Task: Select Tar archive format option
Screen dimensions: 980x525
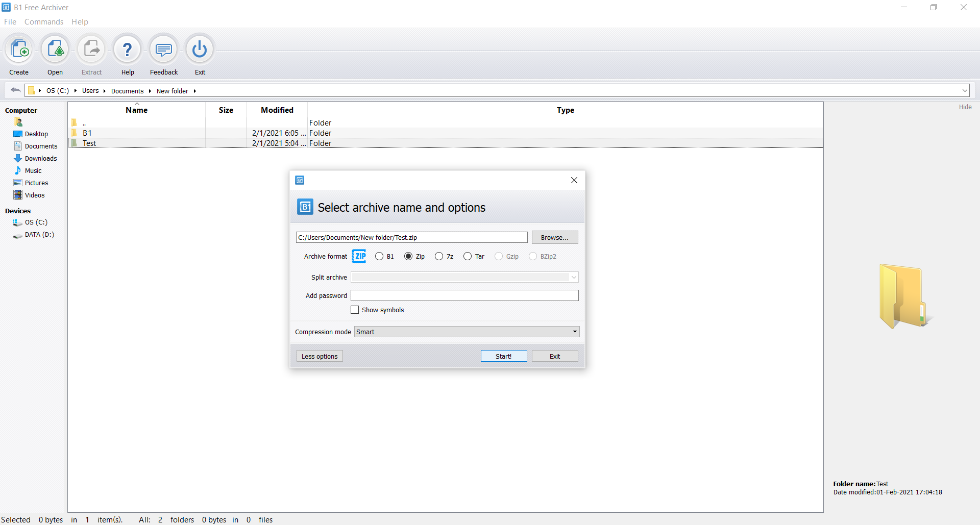Action: (x=468, y=257)
